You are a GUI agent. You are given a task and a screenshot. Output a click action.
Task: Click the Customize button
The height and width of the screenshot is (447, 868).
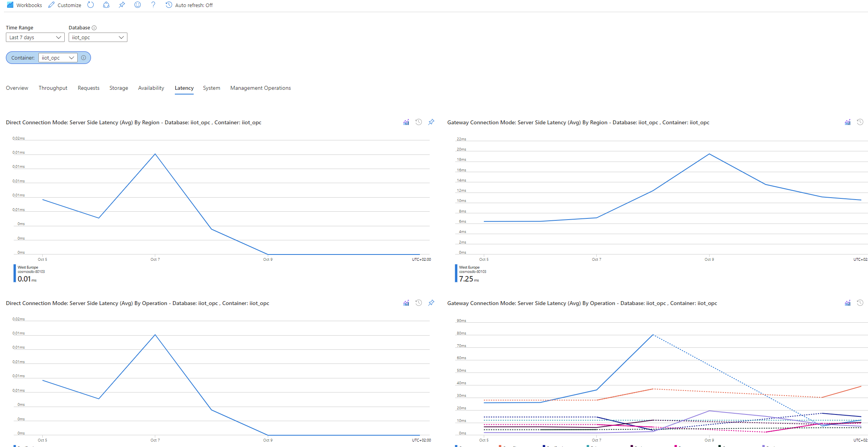click(65, 5)
